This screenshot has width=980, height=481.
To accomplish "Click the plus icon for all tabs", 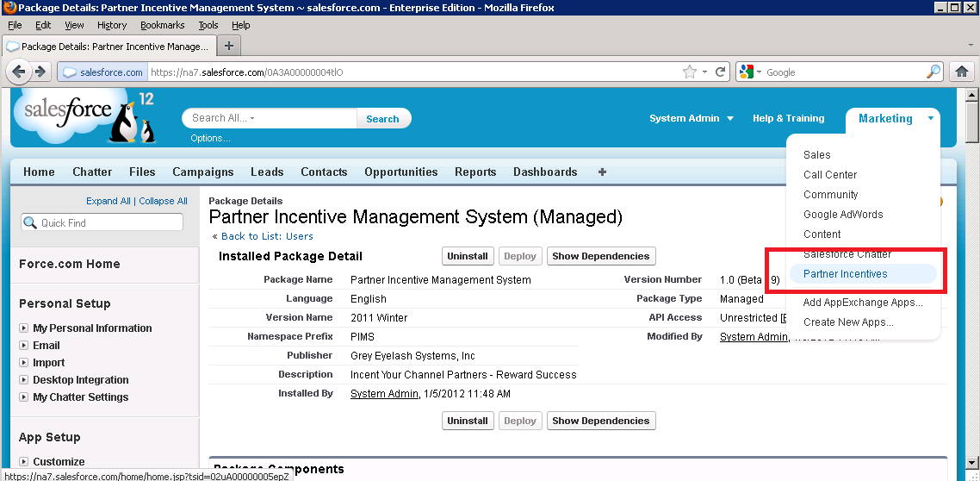I will point(602,172).
